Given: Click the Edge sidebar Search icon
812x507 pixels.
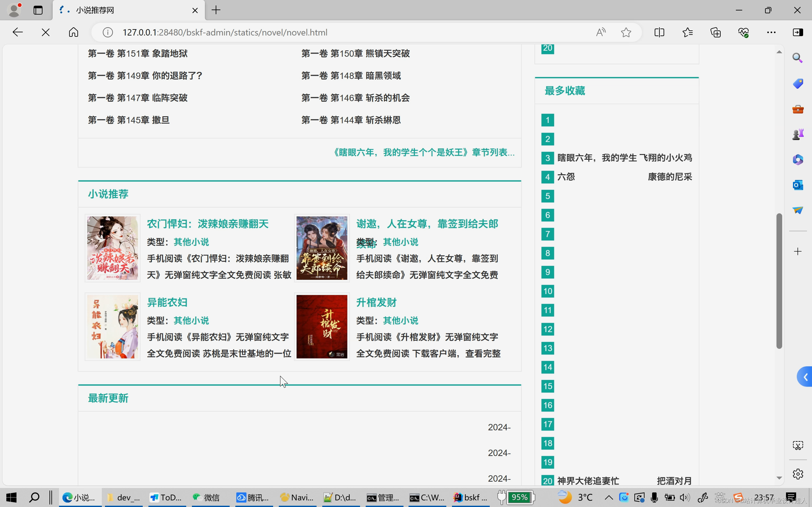Looking at the screenshot, I should click(798, 58).
